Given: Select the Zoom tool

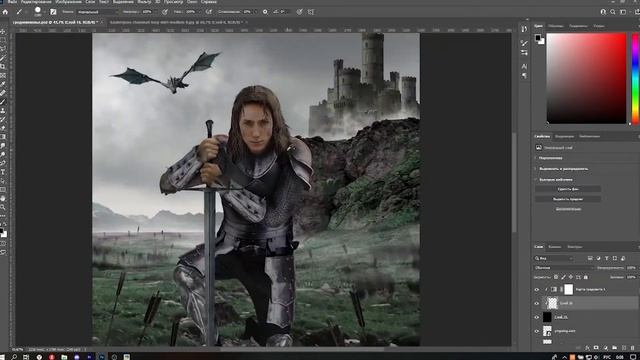Looking at the screenshot, I should pyautogui.click(x=3, y=207).
